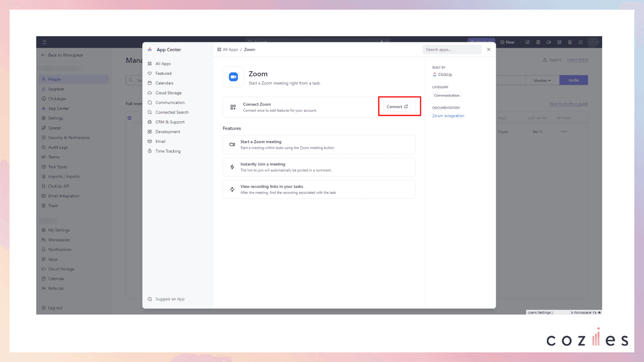Expand the Member role dropdown

[542, 80]
